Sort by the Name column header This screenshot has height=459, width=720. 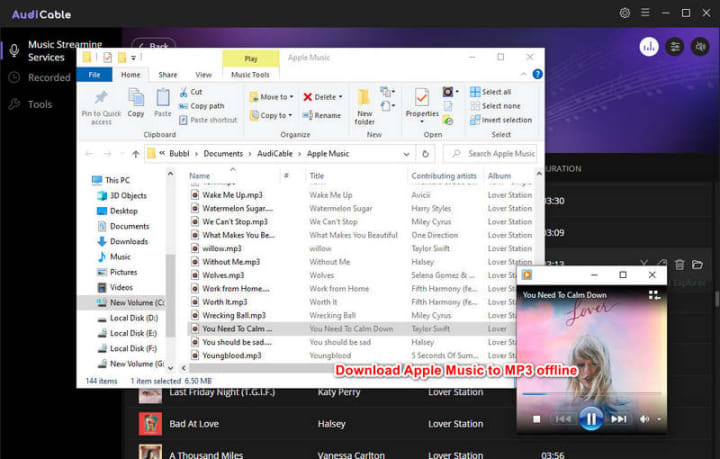pyautogui.click(x=199, y=176)
